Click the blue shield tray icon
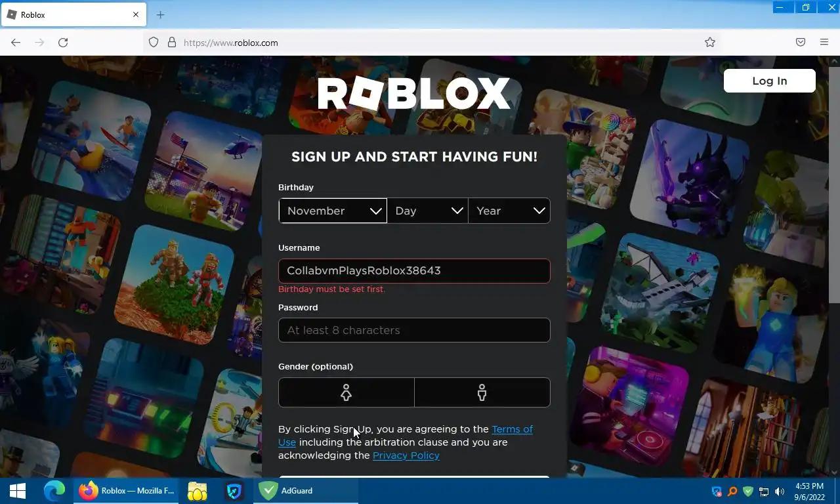 [x=717, y=492]
